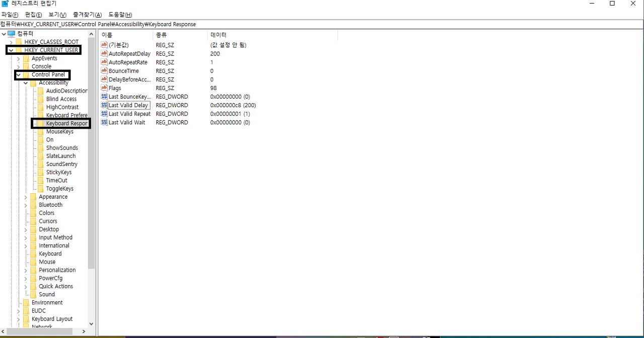The width and height of the screenshot is (644, 338).
Task: Click the Environment folder icon
Action: click(26, 303)
